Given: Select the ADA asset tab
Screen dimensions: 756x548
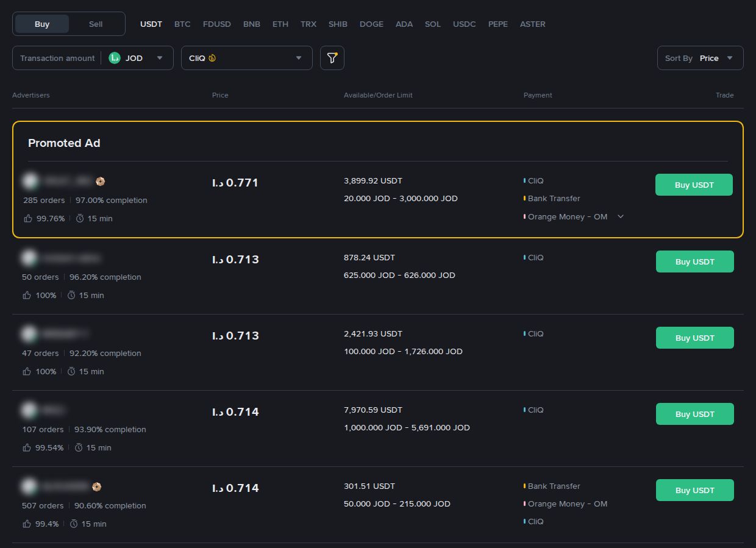Looking at the screenshot, I should (x=404, y=24).
